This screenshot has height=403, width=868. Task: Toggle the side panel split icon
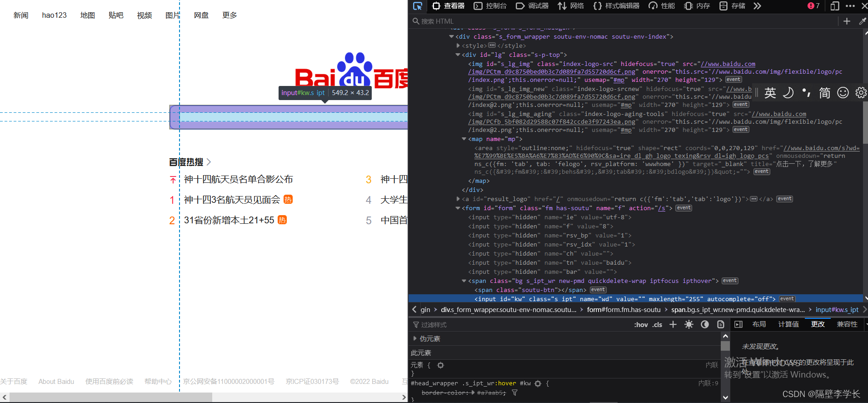(738, 324)
